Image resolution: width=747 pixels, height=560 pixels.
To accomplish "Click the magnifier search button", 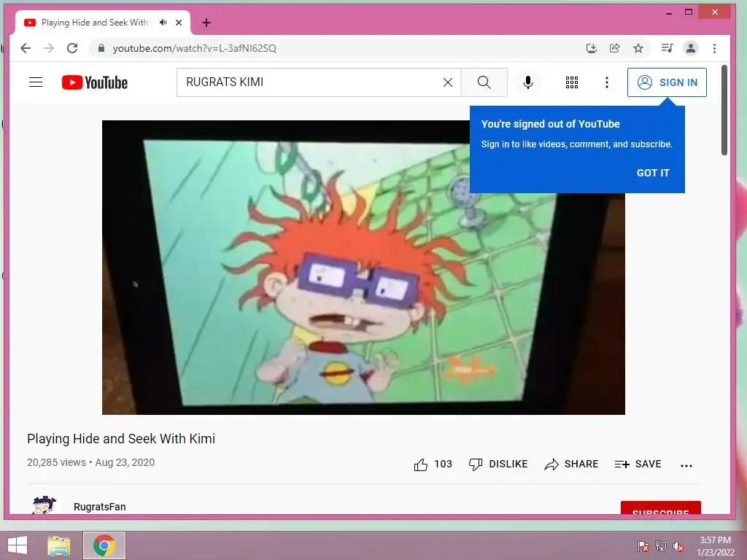I will tap(484, 82).
